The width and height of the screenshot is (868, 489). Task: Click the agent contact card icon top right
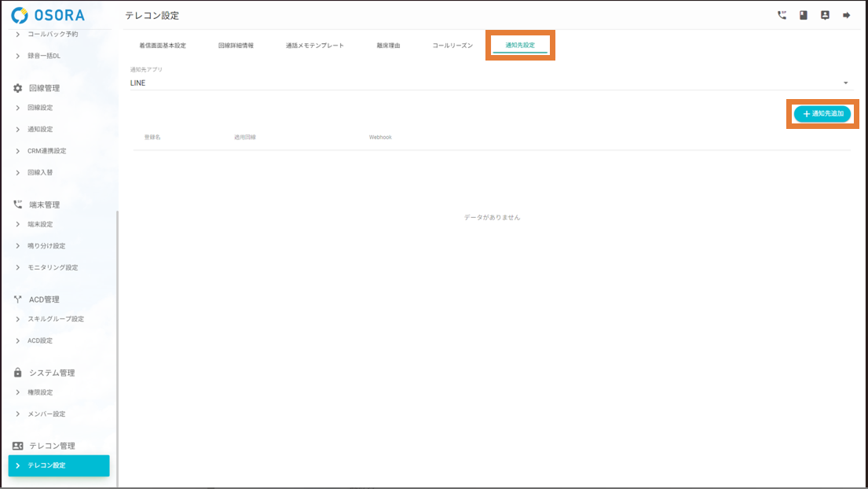[825, 14]
